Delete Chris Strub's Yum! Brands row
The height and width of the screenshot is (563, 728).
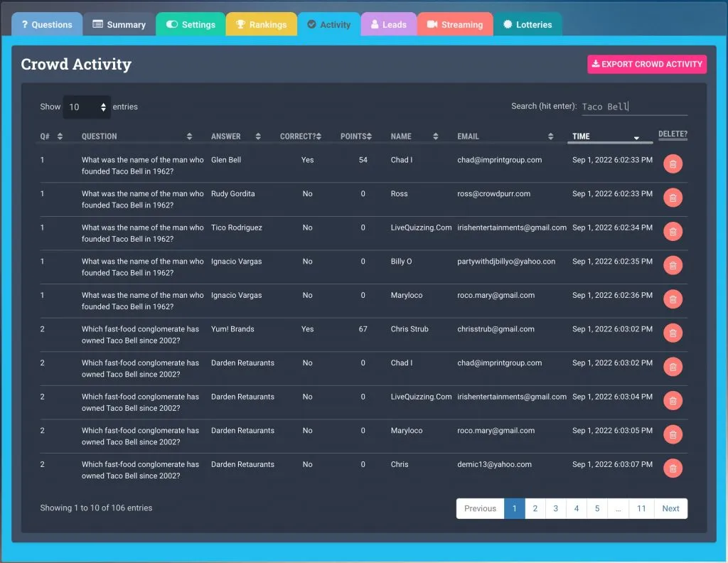[673, 333]
